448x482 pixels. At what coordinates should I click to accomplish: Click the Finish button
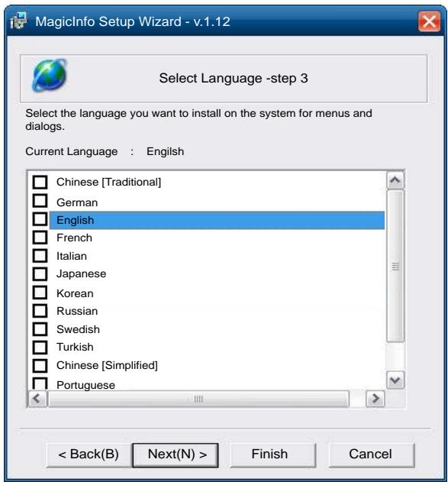[x=272, y=455]
